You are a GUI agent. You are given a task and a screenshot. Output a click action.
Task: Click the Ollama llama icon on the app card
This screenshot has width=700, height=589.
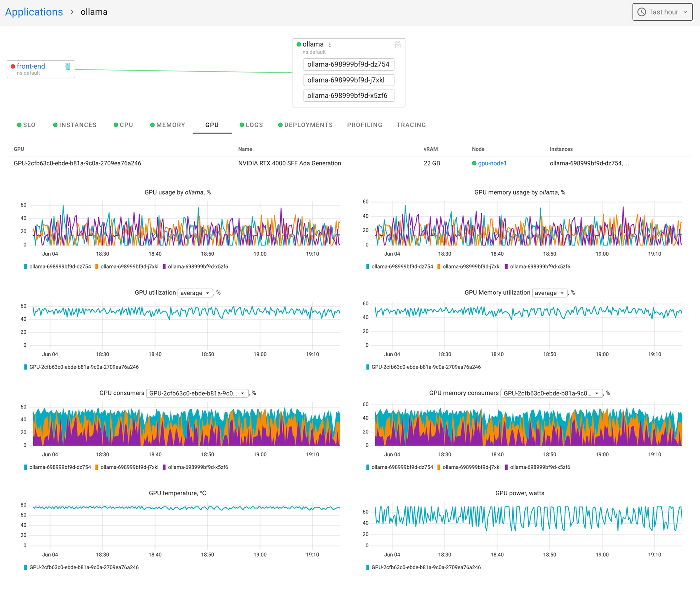click(x=398, y=45)
